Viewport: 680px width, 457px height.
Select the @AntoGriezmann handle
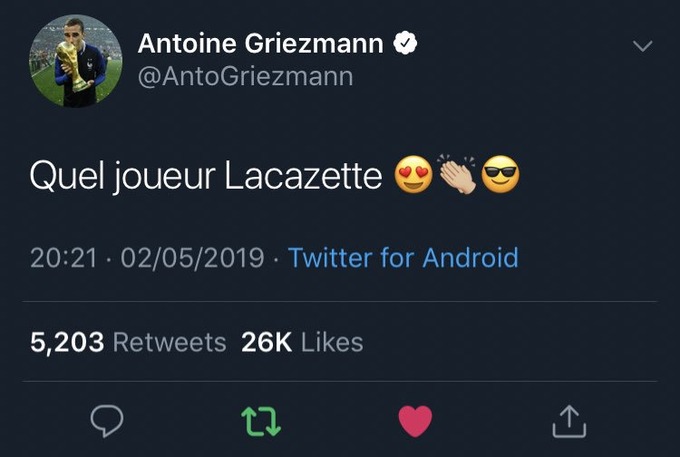[x=245, y=77]
